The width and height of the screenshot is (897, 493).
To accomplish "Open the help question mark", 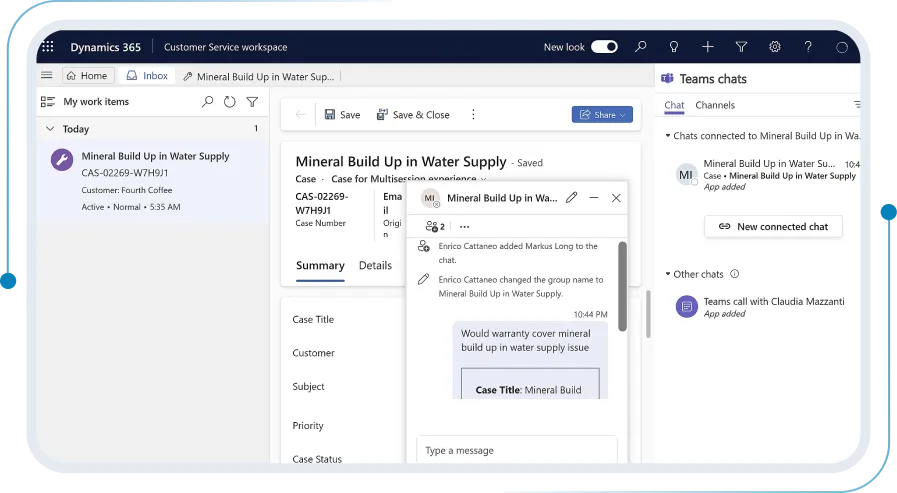I will click(808, 47).
